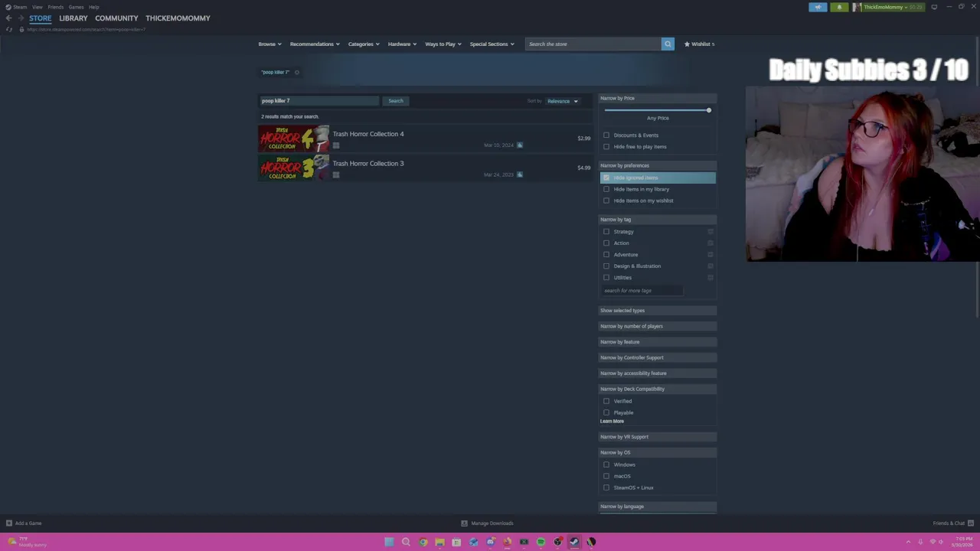This screenshot has width=980, height=551.
Task: Click the magnifier store search button
Action: tap(668, 44)
